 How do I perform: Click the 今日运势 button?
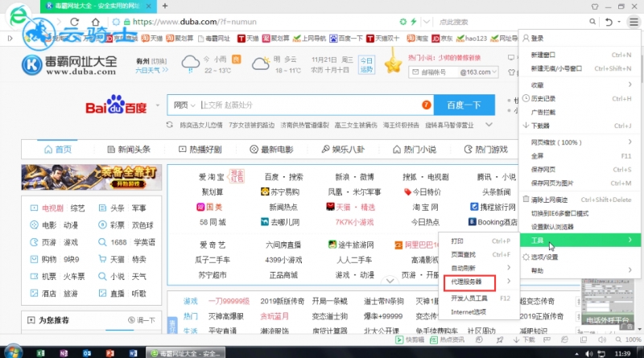[366, 65]
